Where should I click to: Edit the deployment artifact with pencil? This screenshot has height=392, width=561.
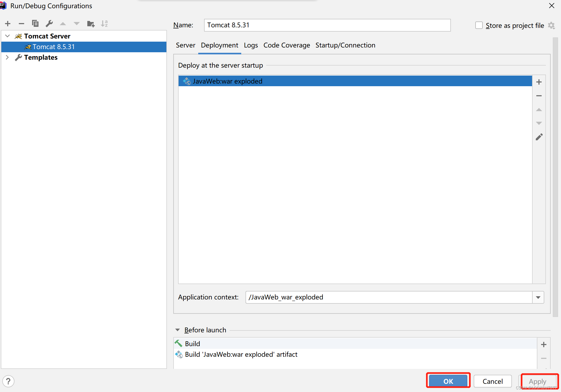coord(539,137)
